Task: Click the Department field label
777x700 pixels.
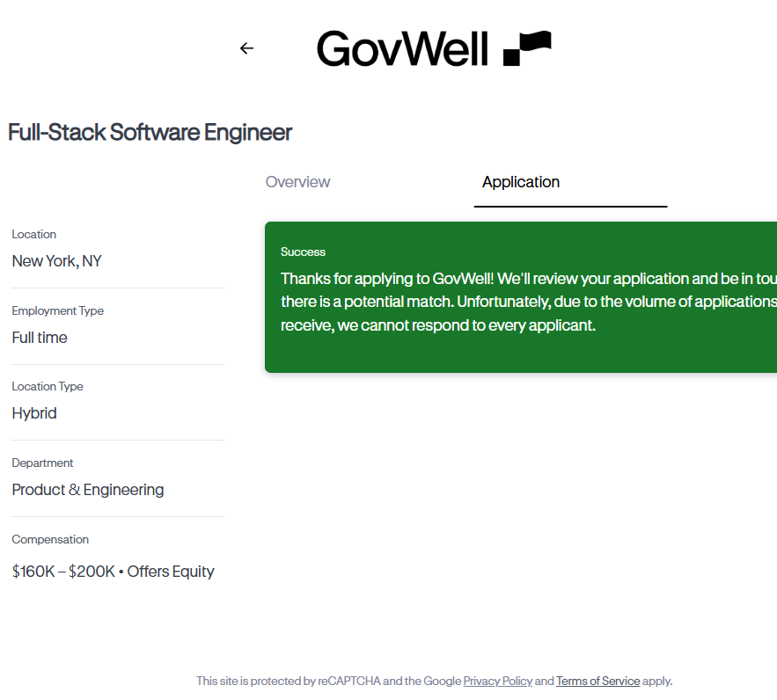Action: [42, 463]
